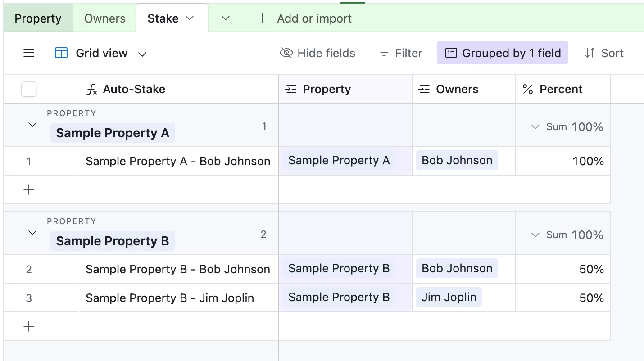Click the Bob Johnson owner chip in row 1
Viewport: 644px width, 361px height.
[x=457, y=161]
